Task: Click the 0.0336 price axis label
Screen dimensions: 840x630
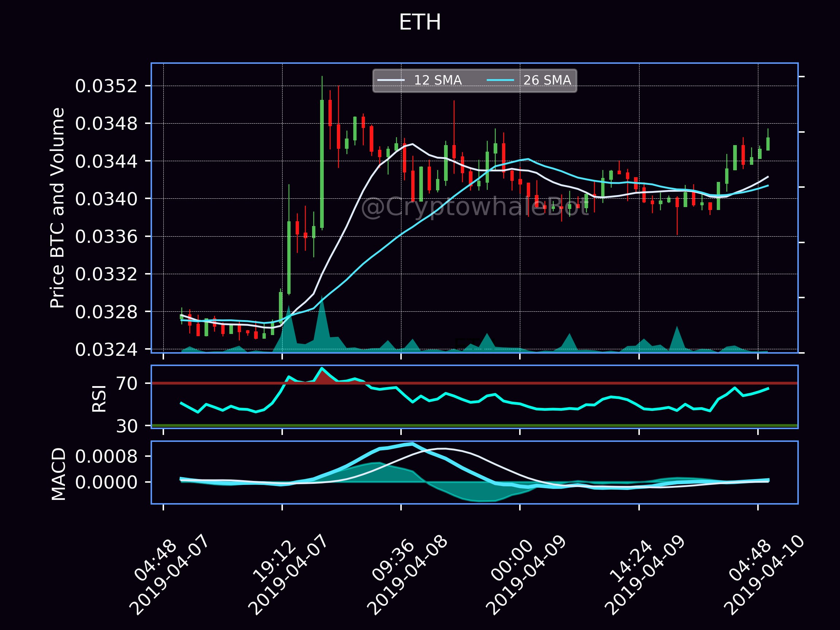Action: [106, 237]
